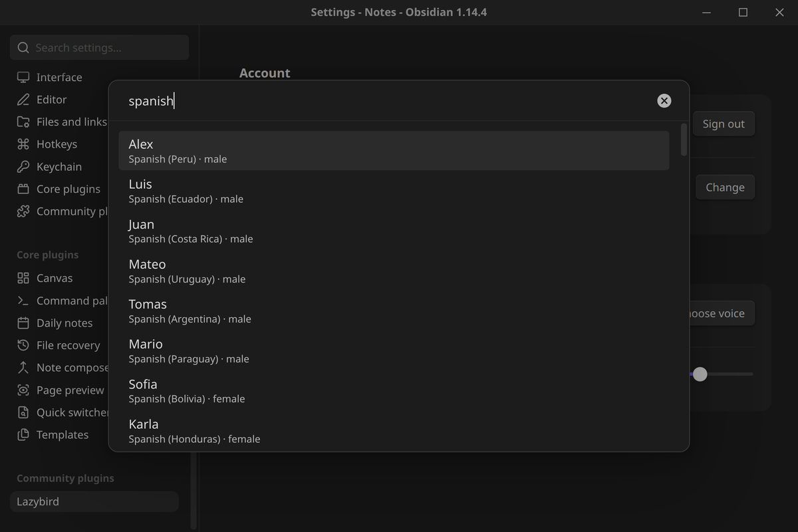This screenshot has height=532, width=798.
Task: Focus the Search settings field
Action: (100, 48)
